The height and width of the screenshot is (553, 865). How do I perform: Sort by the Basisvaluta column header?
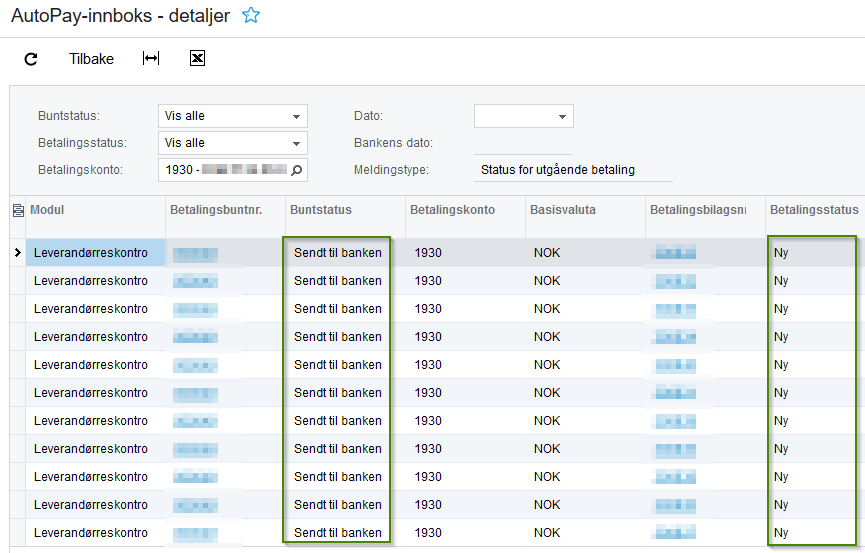(563, 210)
